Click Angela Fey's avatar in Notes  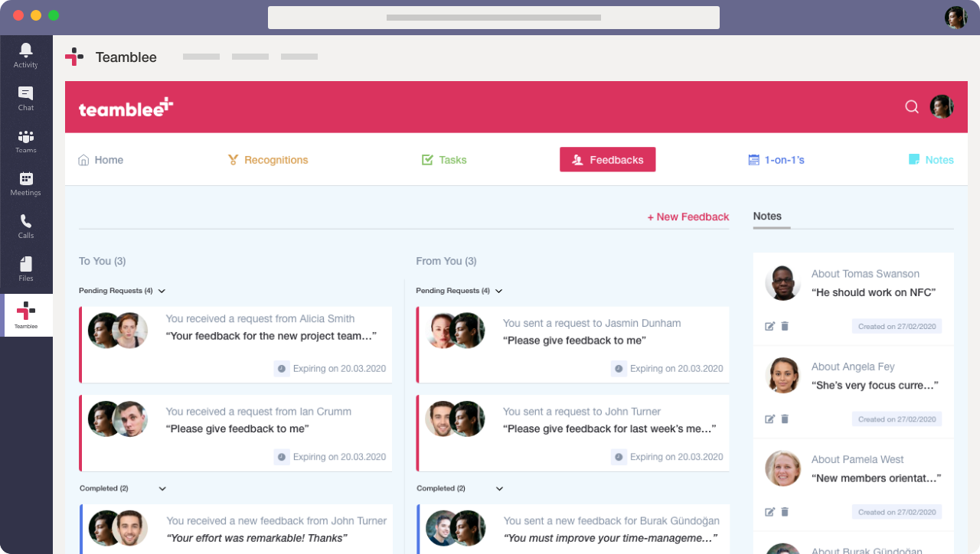pyautogui.click(x=782, y=376)
